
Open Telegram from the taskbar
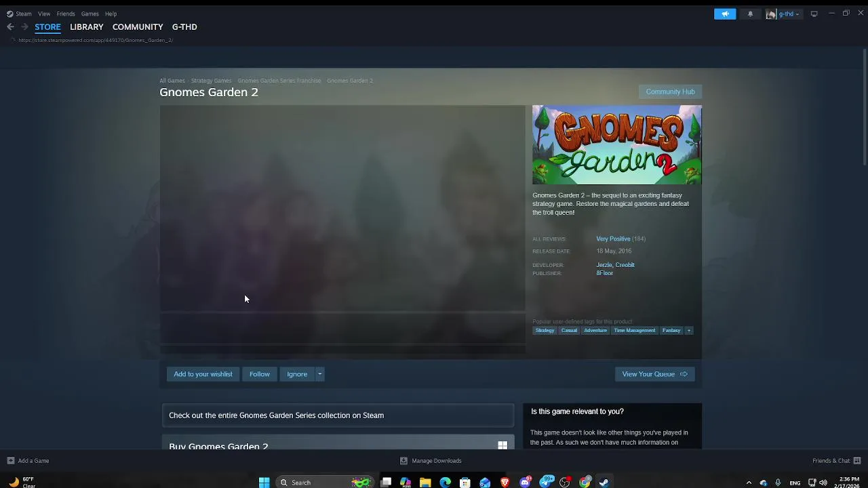545,483
